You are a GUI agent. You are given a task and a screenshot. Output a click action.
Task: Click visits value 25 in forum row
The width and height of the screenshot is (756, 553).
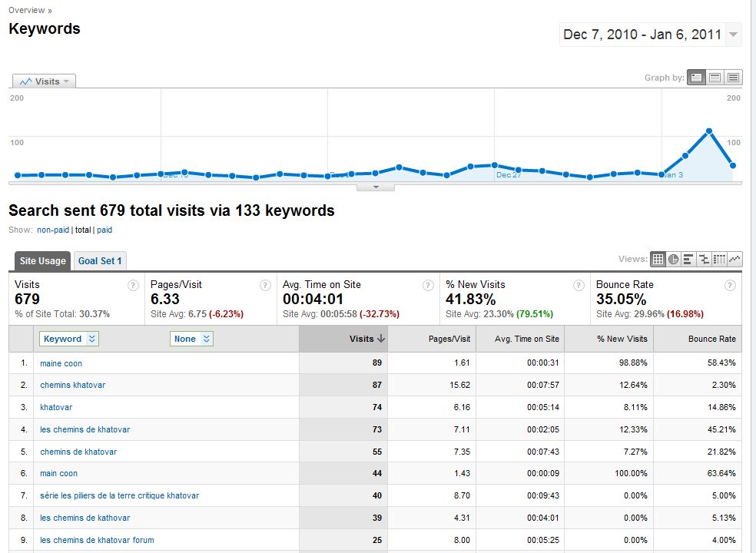pos(377,540)
